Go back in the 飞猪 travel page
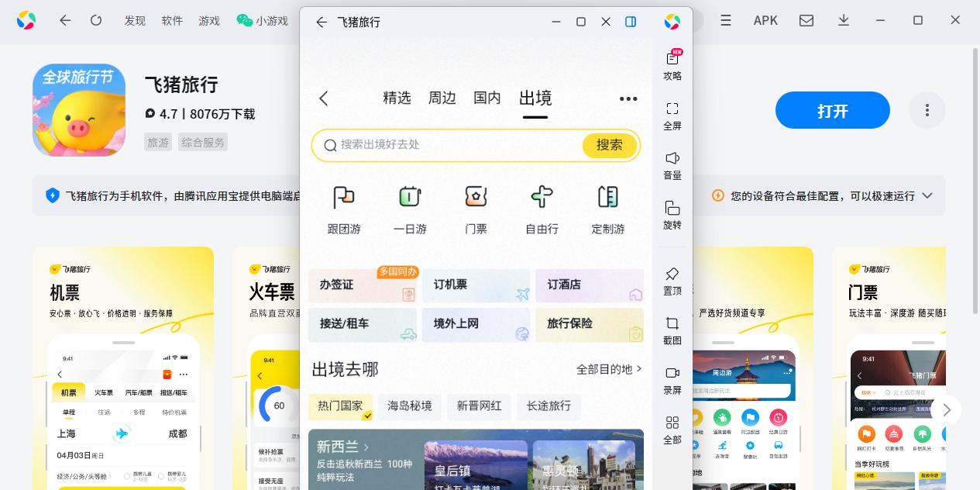The height and width of the screenshot is (490, 980). pyautogui.click(x=324, y=98)
